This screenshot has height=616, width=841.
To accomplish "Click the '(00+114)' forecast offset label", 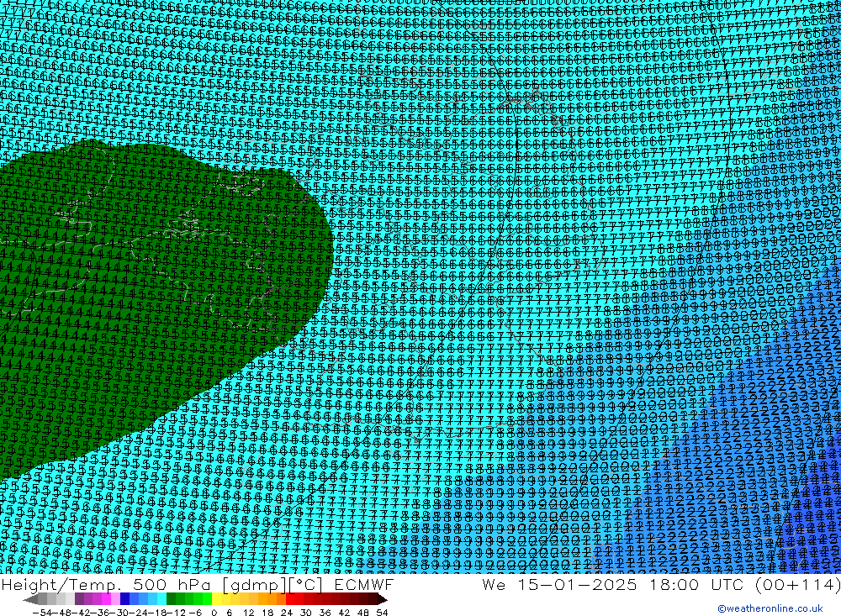I will coord(797,584).
